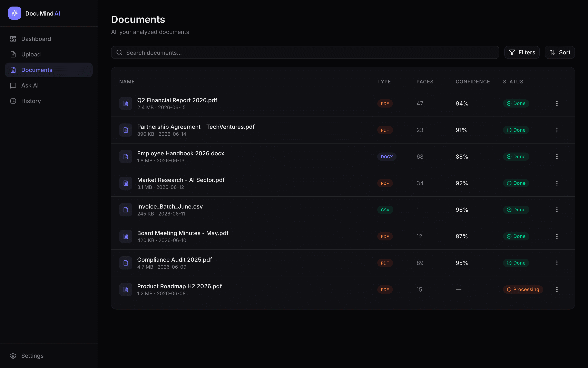Image resolution: width=588 pixels, height=368 pixels.
Task: Go to the Upload section
Action: 49,54
